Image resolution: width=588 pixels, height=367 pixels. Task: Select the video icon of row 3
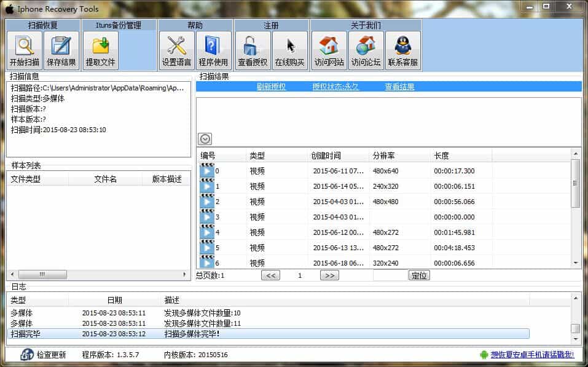coord(207,216)
